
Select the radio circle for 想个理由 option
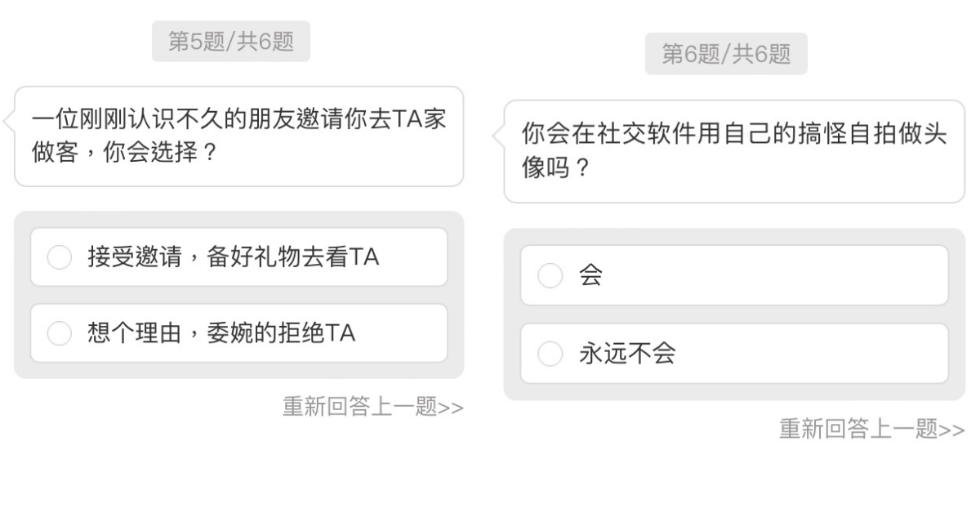point(60,333)
